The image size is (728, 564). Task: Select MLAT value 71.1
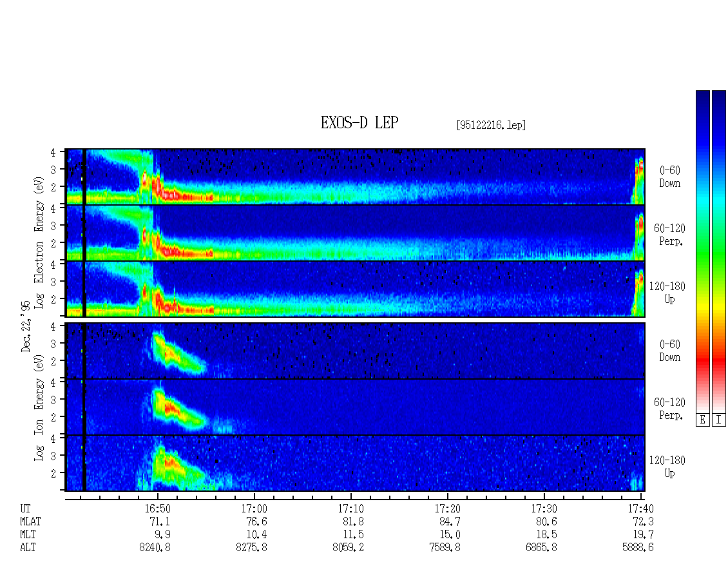coord(160,521)
